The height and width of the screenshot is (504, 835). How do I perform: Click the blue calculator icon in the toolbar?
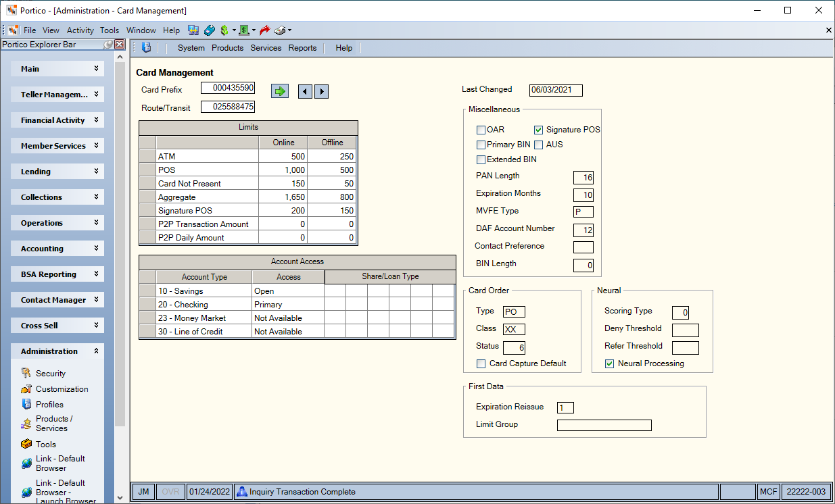pyautogui.click(x=210, y=30)
